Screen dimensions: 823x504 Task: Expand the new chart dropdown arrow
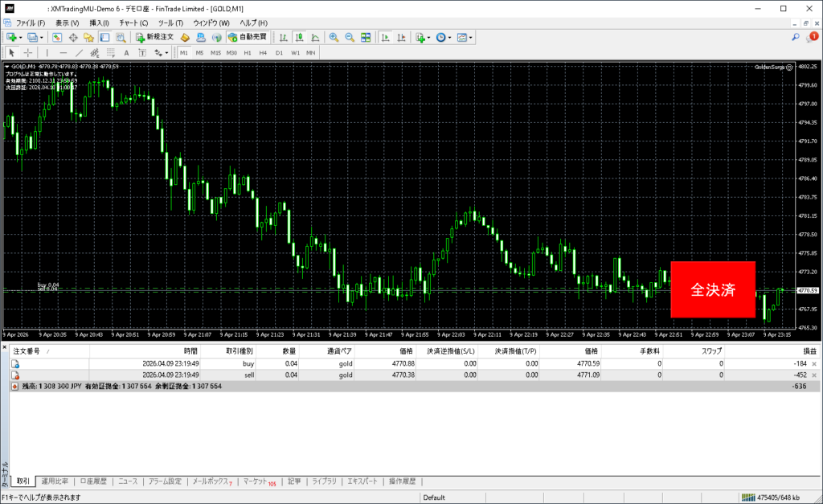pos(19,37)
